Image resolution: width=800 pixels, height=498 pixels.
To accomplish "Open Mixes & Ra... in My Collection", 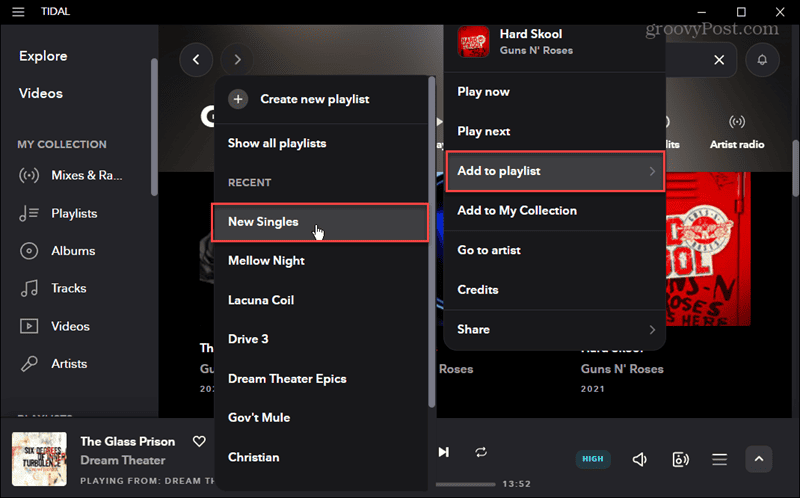I will [x=87, y=176].
